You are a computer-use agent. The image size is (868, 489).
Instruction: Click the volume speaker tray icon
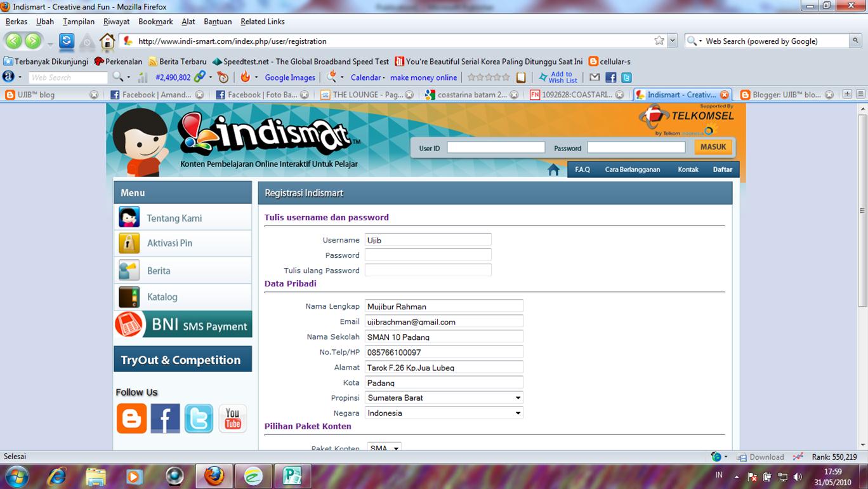click(x=798, y=476)
